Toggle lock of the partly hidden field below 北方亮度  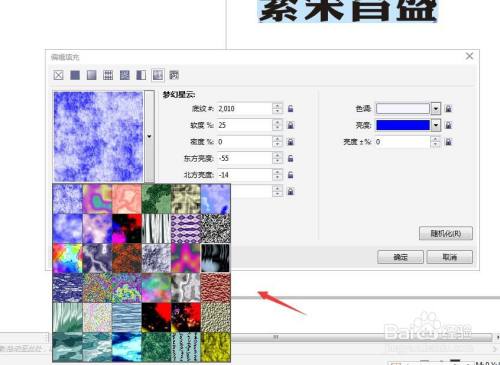pyautogui.click(x=291, y=191)
